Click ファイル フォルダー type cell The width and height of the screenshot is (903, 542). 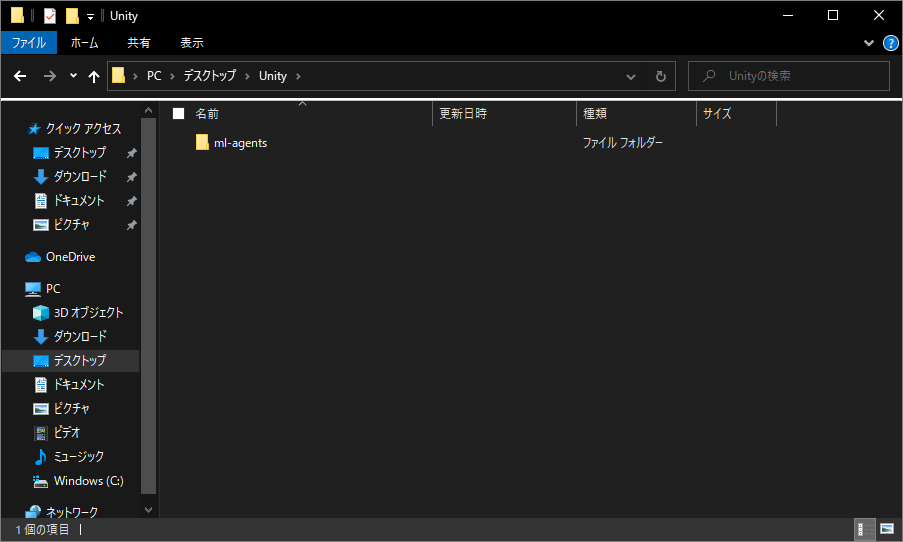point(623,142)
